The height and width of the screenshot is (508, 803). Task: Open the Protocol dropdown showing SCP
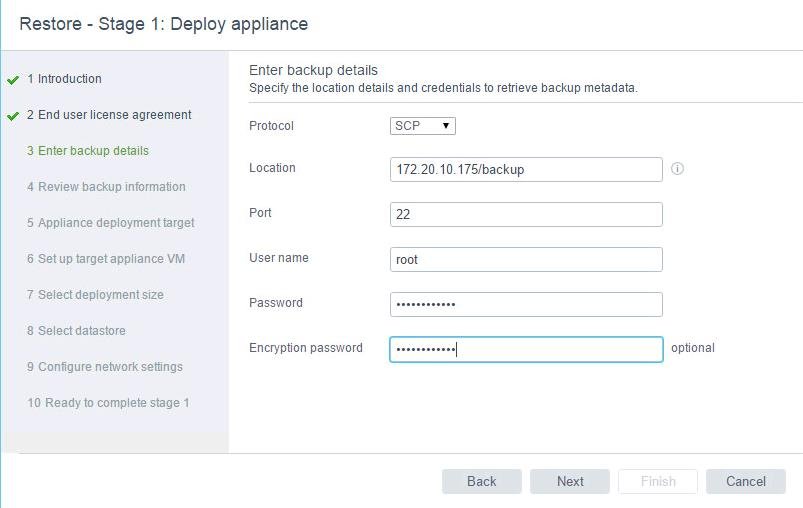(422, 126)
